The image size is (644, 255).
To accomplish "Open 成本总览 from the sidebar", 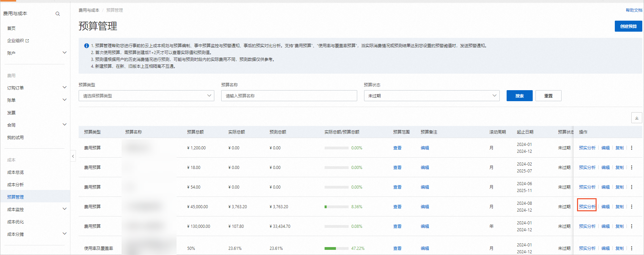I will (x=15, y=172).
